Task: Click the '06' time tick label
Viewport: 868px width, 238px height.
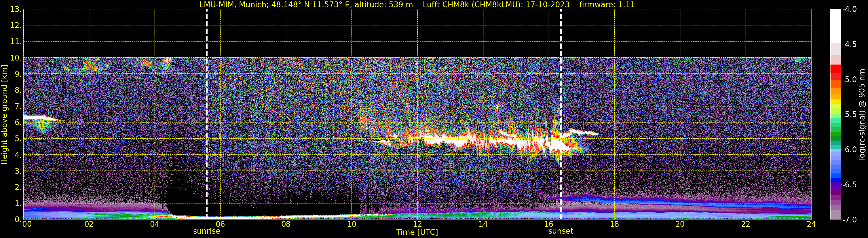Action: tap(220, 224)
